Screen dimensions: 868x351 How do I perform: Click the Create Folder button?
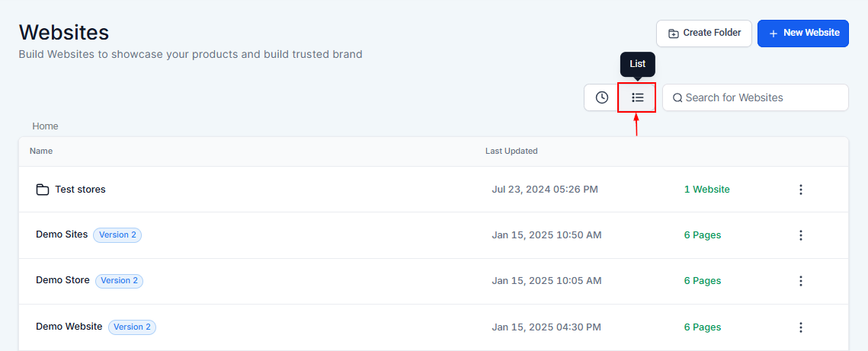pos(703,34)
